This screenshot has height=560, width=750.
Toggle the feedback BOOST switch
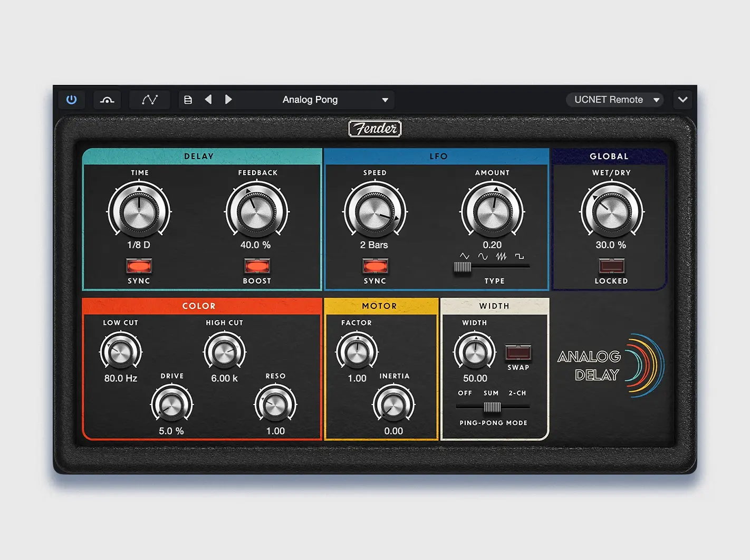click(257, 266)
